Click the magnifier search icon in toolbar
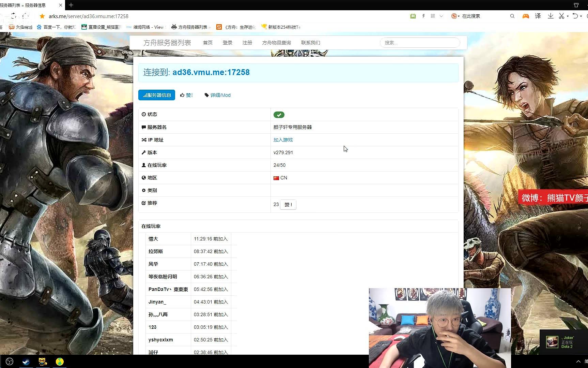 pyautogui.click(x=512, y=16)
